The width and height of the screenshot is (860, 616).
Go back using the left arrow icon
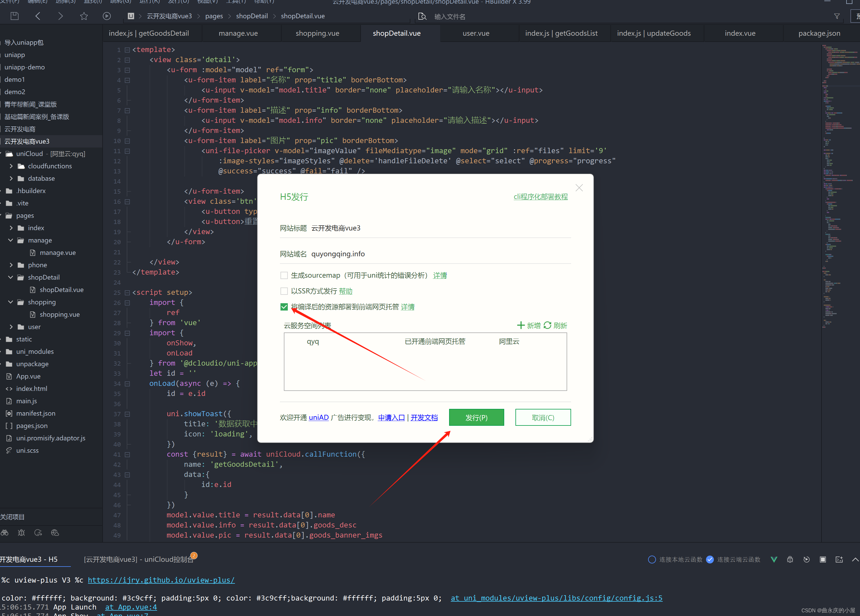[38, 16]
